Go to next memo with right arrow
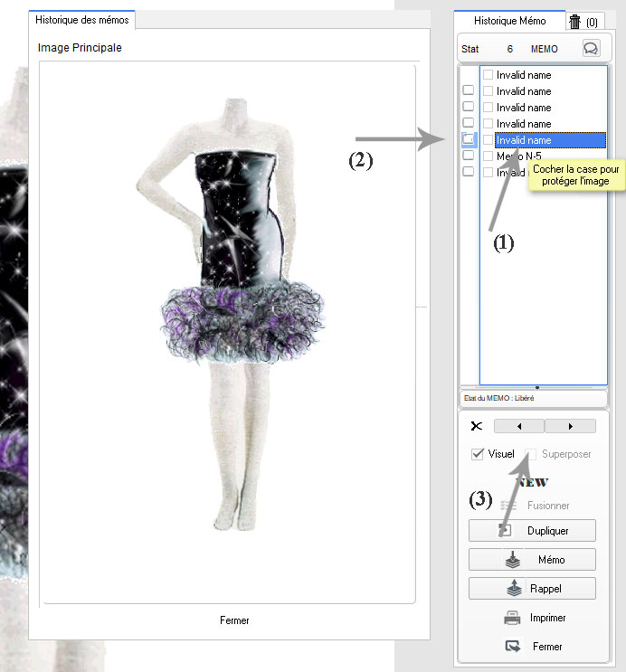Screen dimensions: 626x672 (571, 426)
